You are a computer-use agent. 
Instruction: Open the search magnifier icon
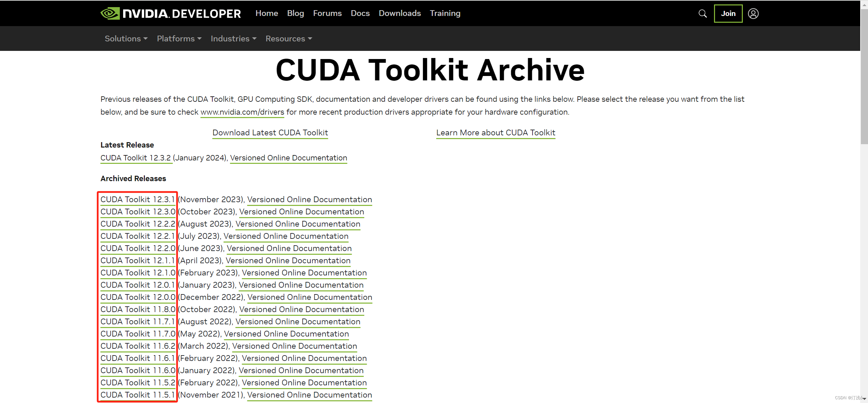702,14
